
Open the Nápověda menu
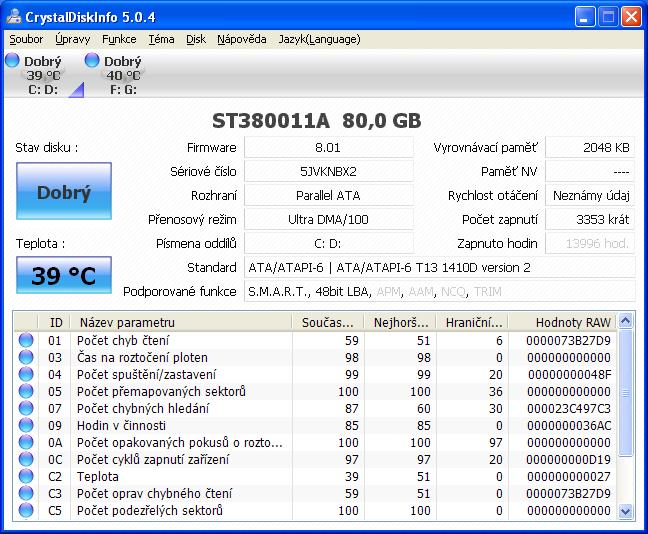[242, 39]
